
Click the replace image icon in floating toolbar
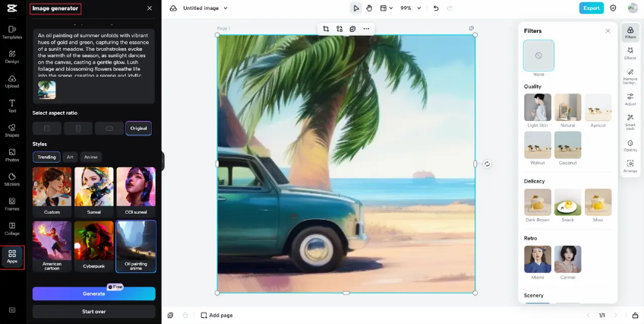[339, 29]
